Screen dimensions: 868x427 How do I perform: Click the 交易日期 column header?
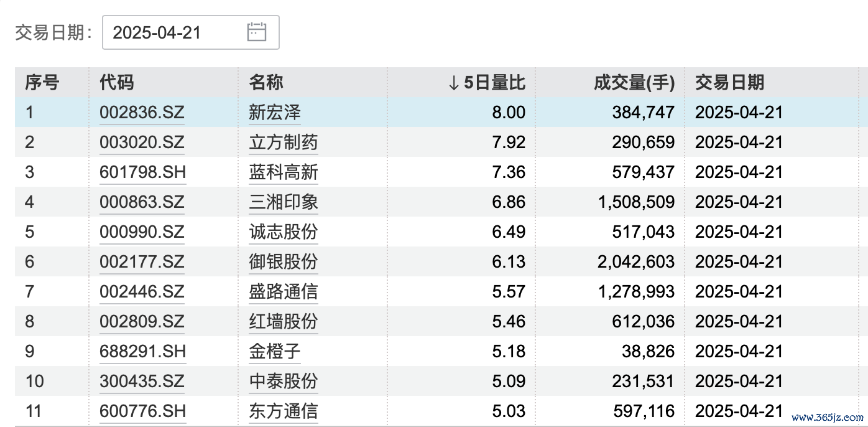click(729, 82)
